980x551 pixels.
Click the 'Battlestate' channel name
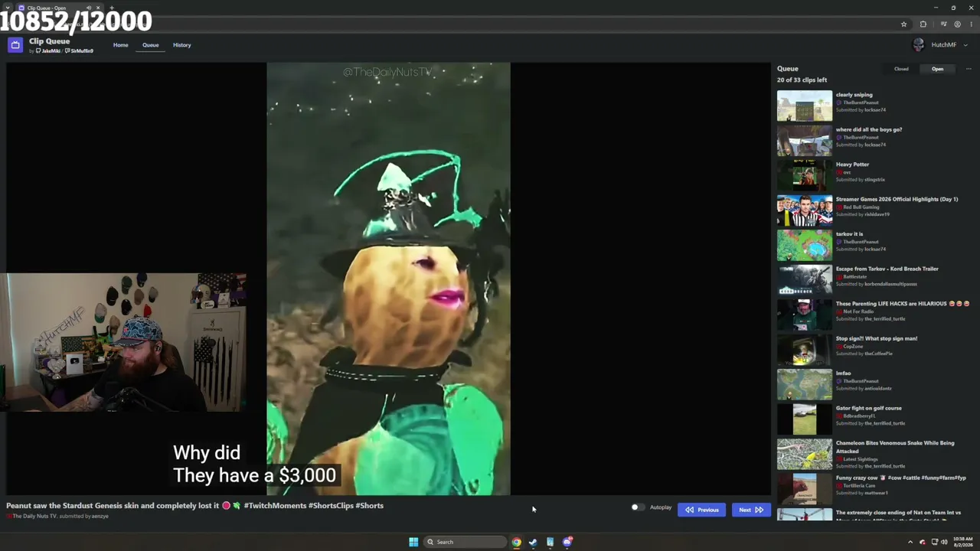(855, 276)
